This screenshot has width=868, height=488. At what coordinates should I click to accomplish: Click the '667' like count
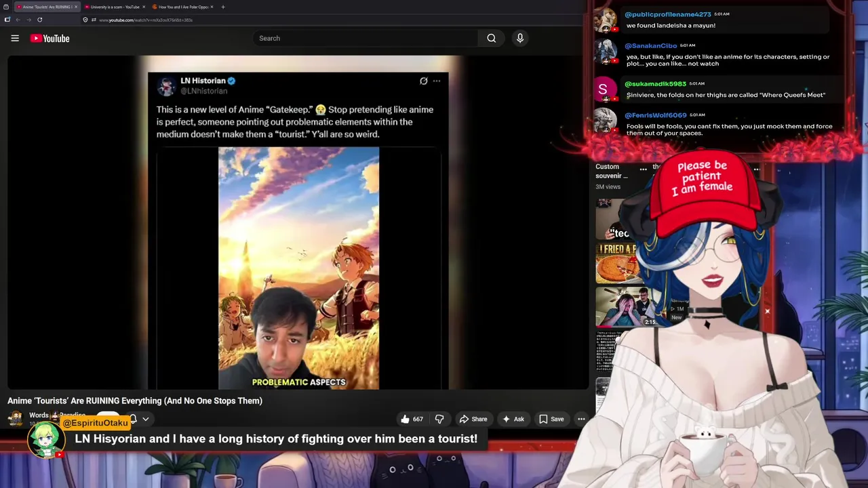418,420
